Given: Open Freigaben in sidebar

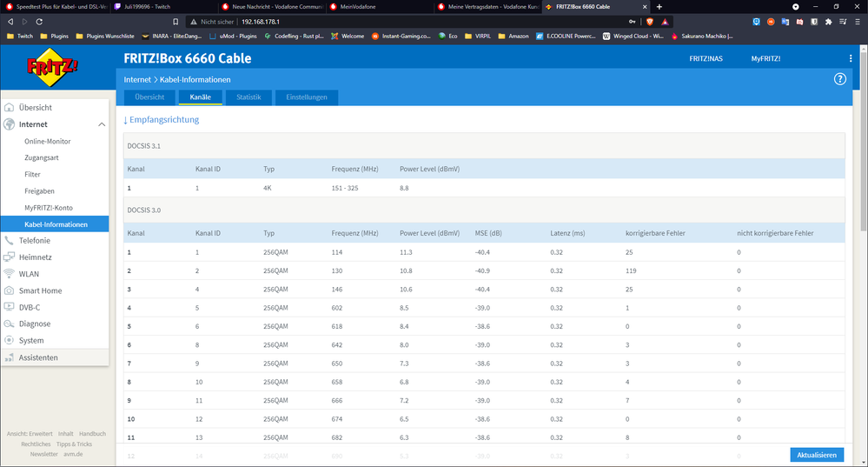Looking at the screenshot, I should (39, 191).
